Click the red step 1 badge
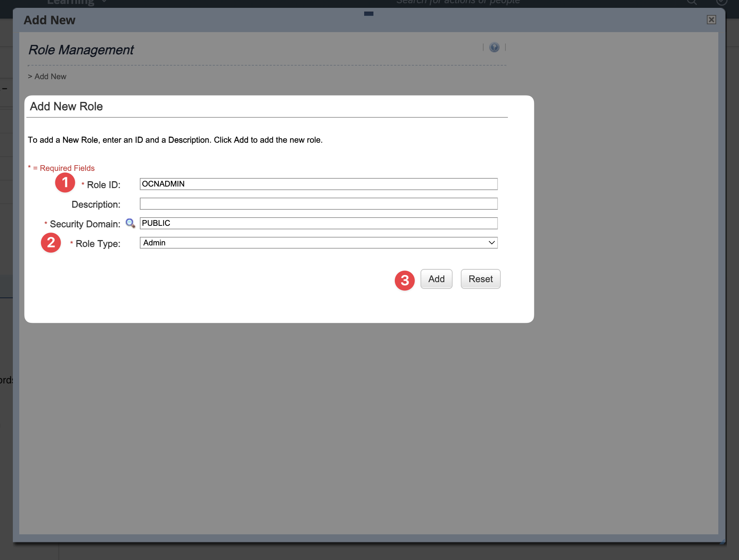 65,183
